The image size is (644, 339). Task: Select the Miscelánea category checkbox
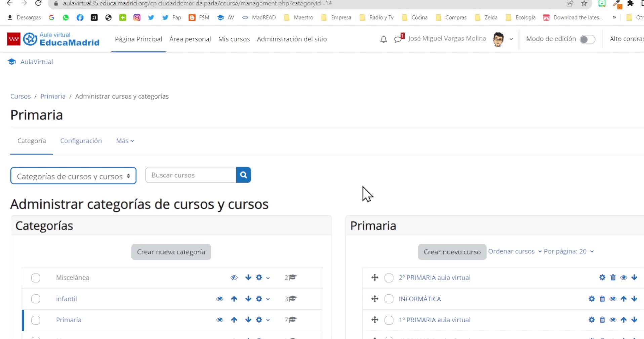coord(36,278)
